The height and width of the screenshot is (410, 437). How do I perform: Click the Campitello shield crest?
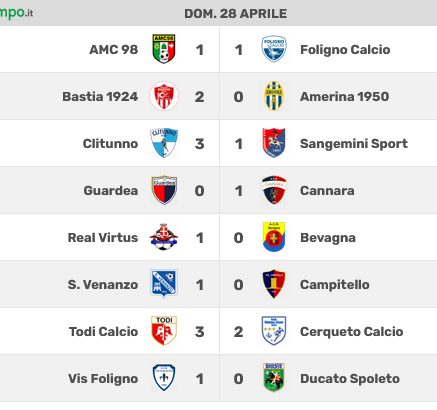point(274,284)
